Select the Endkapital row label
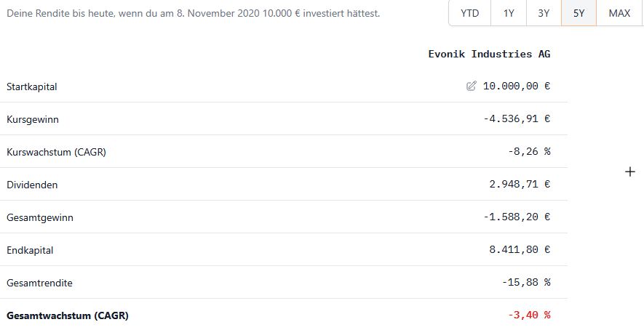644x330 pixels. tap(30, 250)
